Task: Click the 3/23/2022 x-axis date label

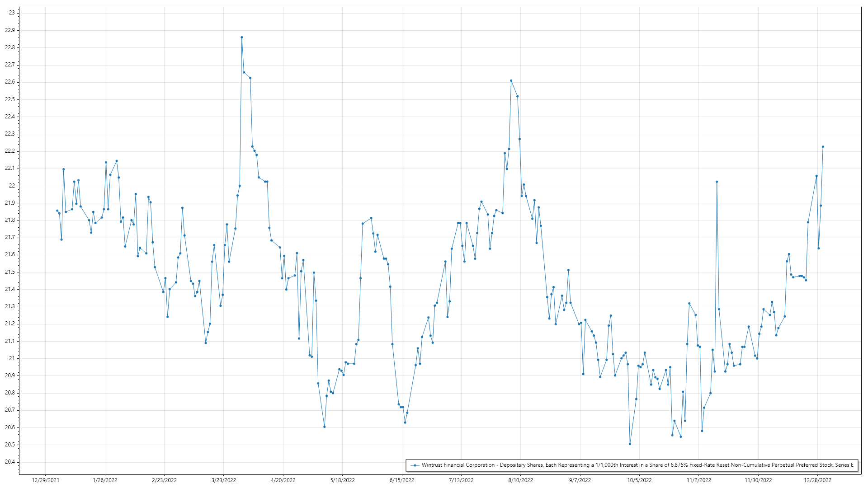Action: click(224, 480)
